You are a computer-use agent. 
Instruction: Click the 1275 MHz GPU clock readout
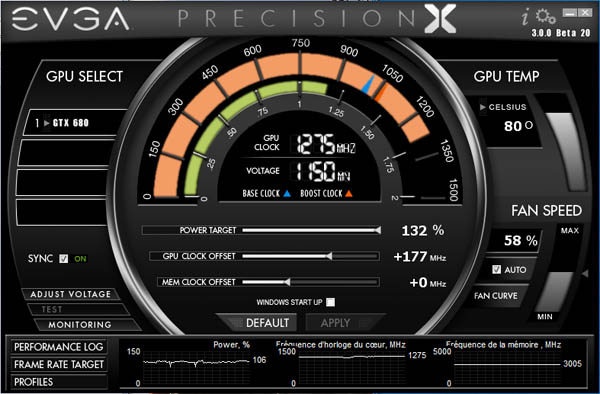click(326, 144)
